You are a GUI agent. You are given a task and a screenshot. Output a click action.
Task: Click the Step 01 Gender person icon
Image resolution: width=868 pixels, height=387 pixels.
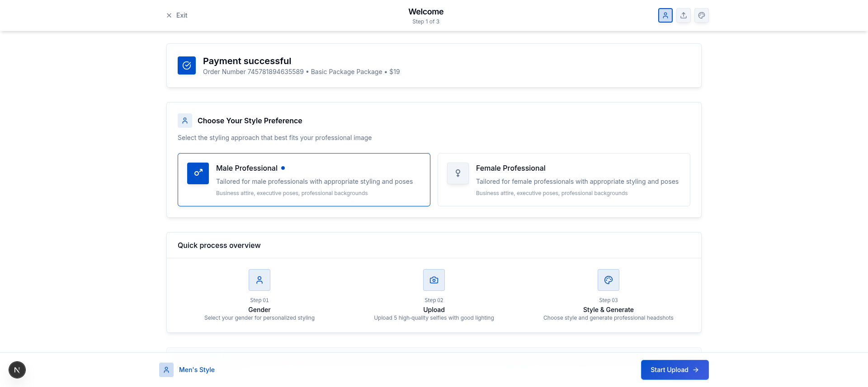pyautogui.click(x=259, y=280)
